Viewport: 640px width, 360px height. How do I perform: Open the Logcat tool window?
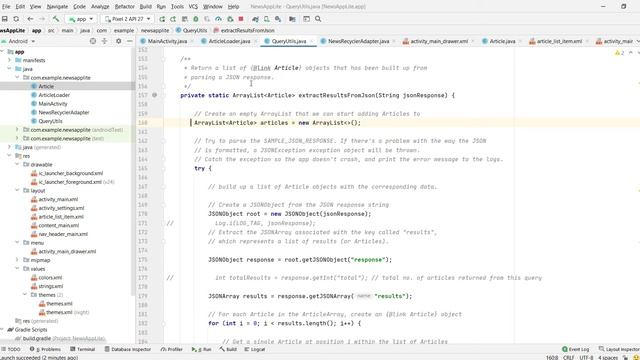(x=255, y=349)
